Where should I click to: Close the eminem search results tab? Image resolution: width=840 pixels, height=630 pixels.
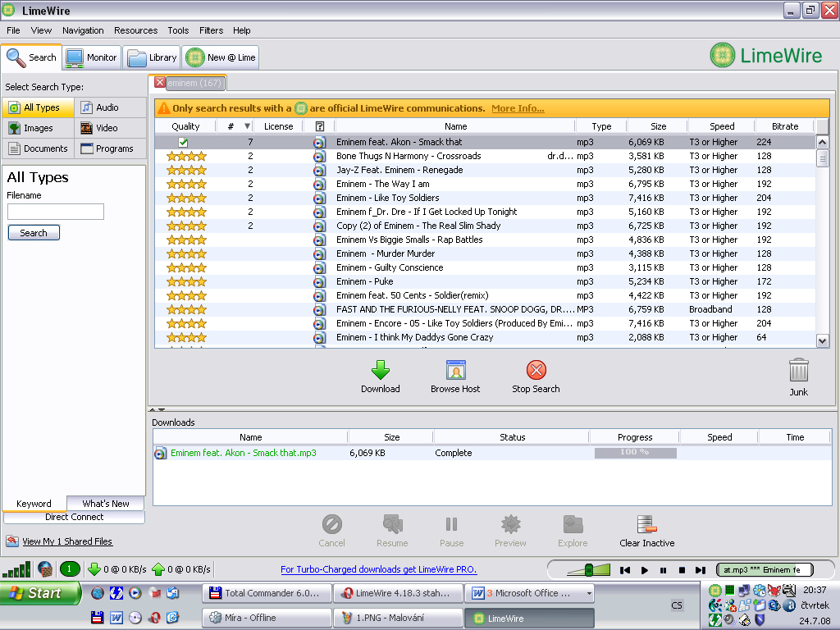click(160, 83)
